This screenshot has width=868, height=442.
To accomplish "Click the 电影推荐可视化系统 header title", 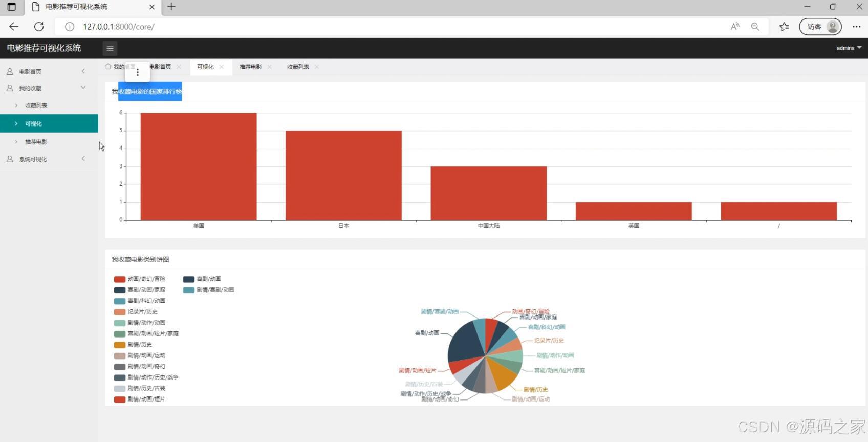I will [x=44, y=48].
